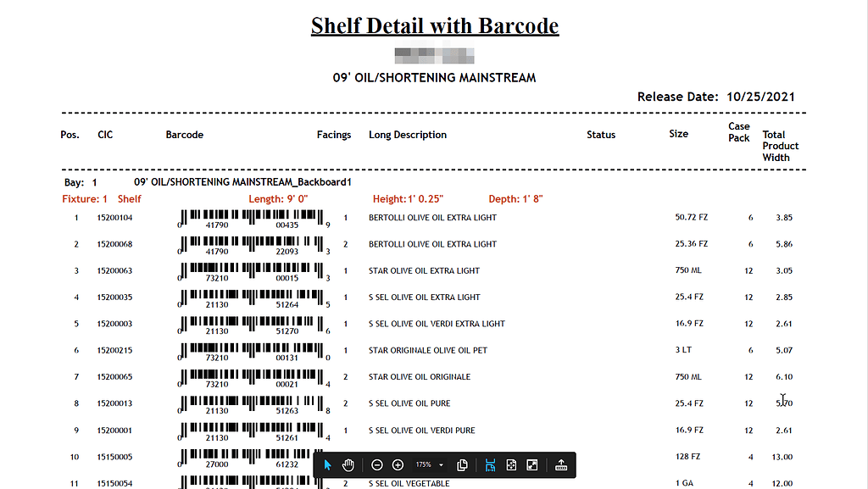Open the 175% zoom level dropdown
The height and width of the screenshot is (489, 868).
[x=429, y=465]
